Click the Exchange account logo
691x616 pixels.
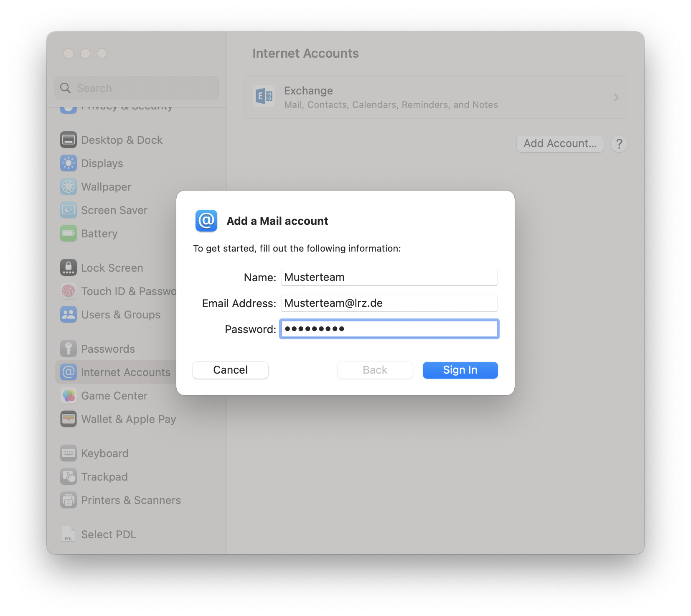tap(264, 97)
